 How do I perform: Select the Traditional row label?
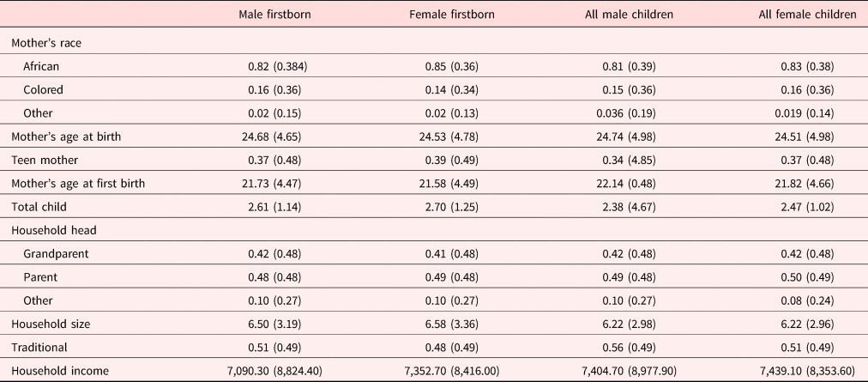click(x=39, y=347)
